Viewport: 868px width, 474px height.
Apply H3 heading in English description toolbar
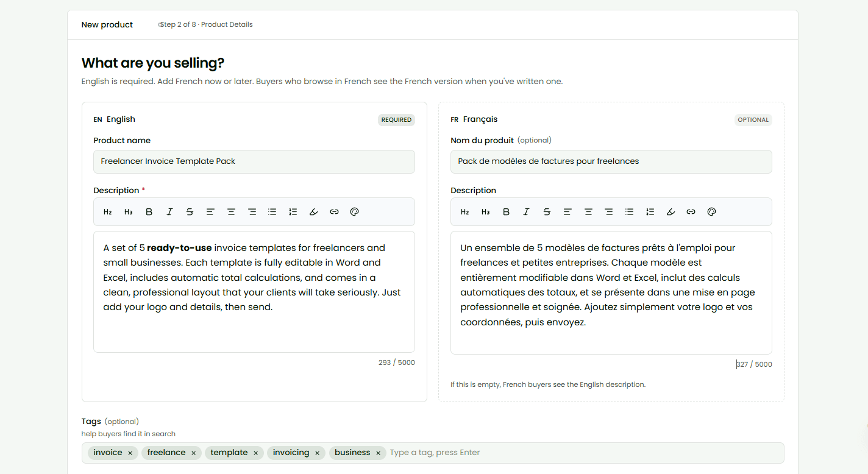[129, 212]
